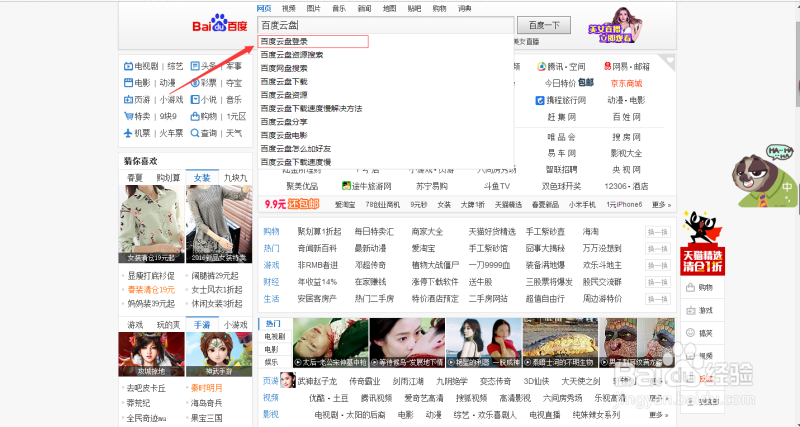Open the 斗鱼TV link
The height and width of the screenshot is (427, 800).
(496, 186)
